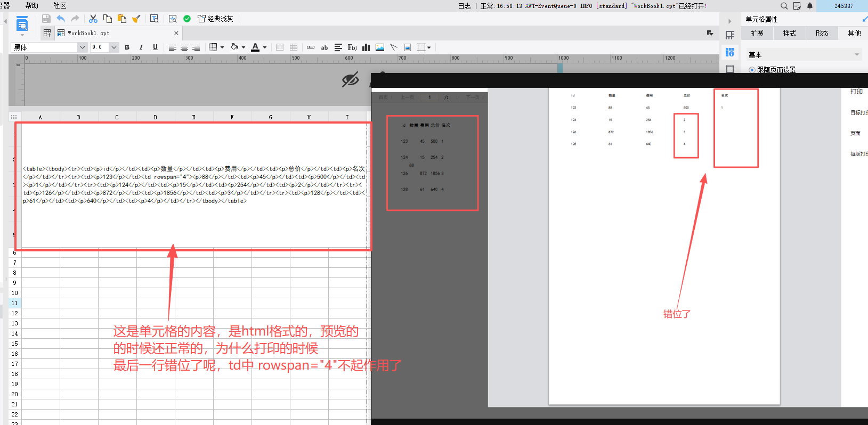Undo the last action
This screenshot has height=425, width=868.
click(61, 19)
